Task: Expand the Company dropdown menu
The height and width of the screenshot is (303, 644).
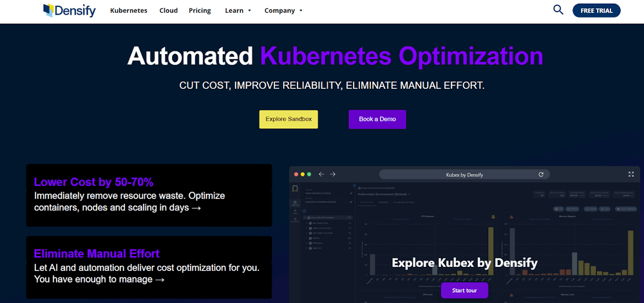Action: [x=283, y=11]
